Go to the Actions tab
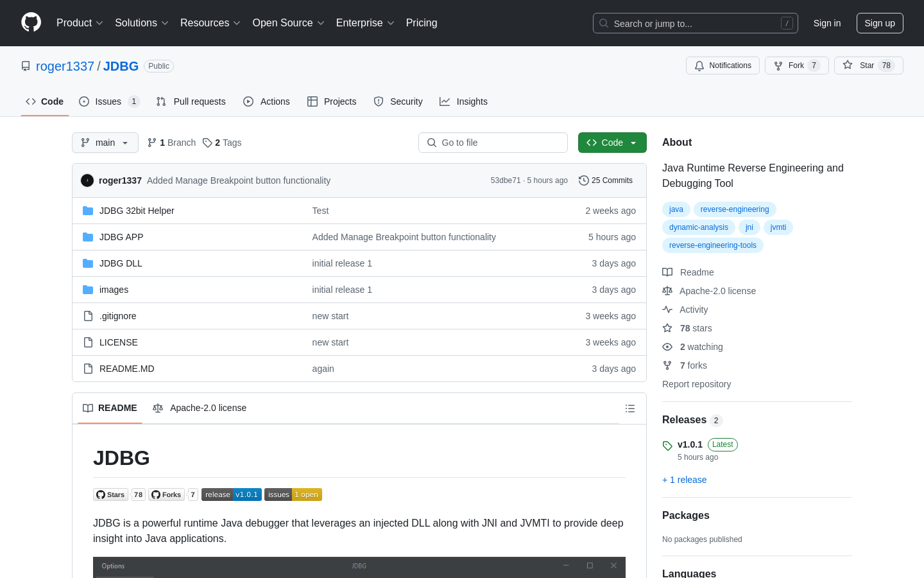This screenshot has width=924, height=578. click(267, 101)
